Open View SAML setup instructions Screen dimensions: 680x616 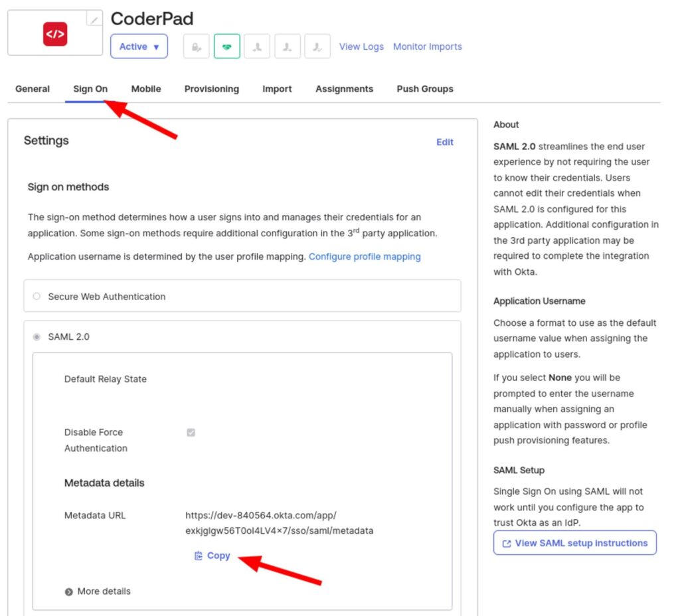pos(574,542)
